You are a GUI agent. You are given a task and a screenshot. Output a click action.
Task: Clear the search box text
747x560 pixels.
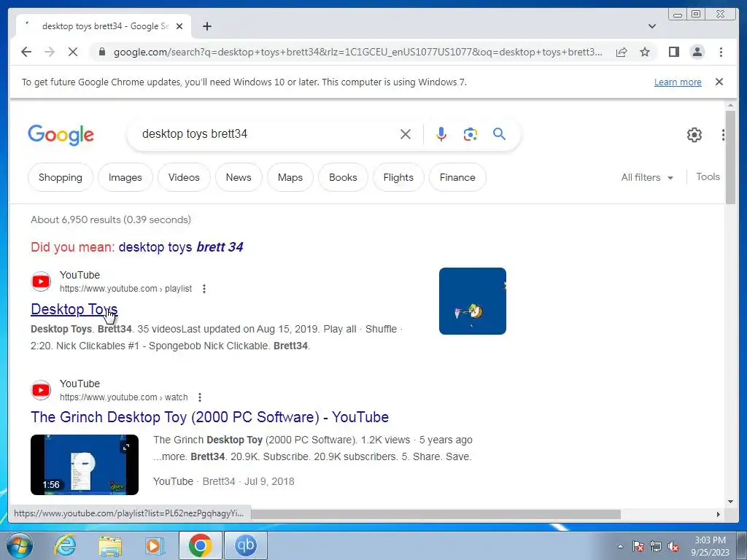point(406,134)
